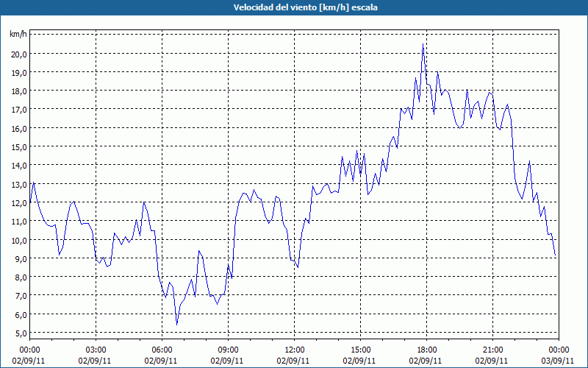Click the '06:00' time label on the x-axis
Screen dimensions: 588x368
162,350
